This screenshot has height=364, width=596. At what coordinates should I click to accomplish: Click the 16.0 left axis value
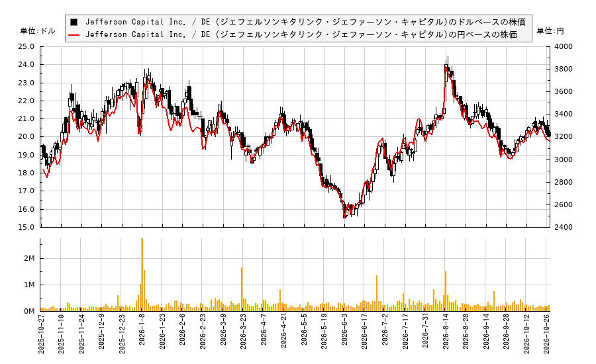[x=26, y=209]
